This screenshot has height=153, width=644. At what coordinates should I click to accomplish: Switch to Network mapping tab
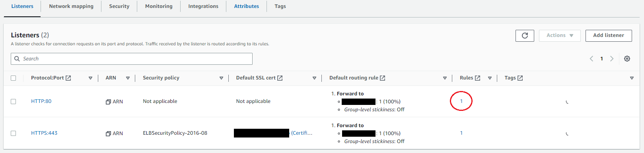71,6
